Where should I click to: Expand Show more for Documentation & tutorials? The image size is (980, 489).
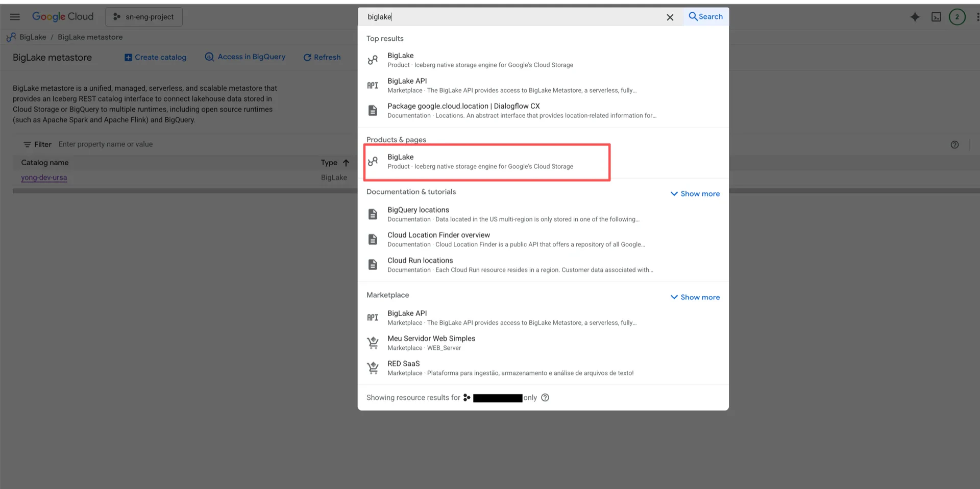695,194
